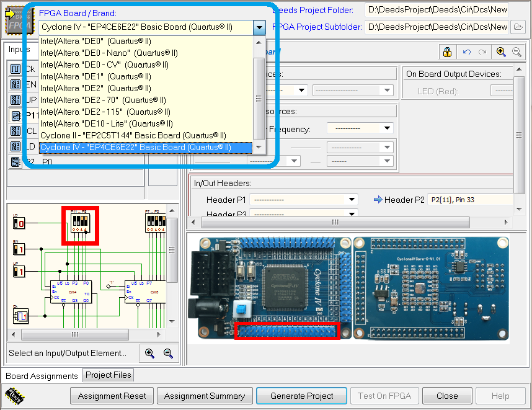Image resolution: width=532 pixels, height=410 pixels.
Task: Select the P11 dip-switch input icon
Action: click(16, 115)
